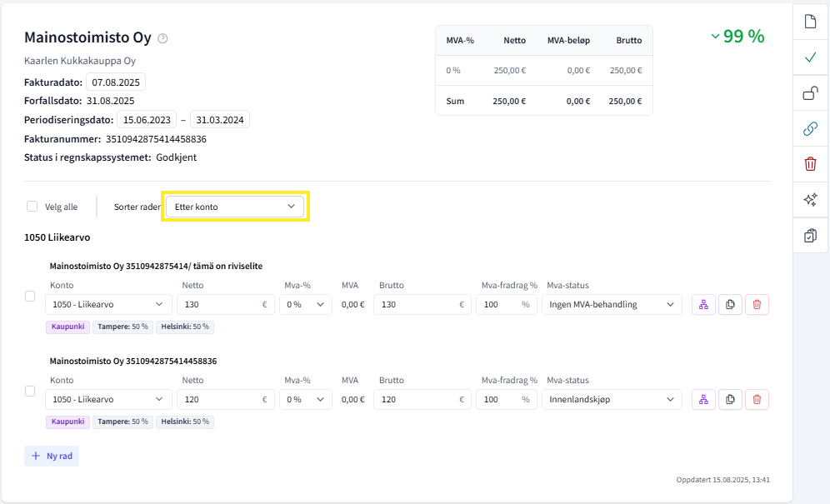This screenshot has height=504, width=830.
Task: Click the Kaupunki tag on first row
Action: click(67, 327)
